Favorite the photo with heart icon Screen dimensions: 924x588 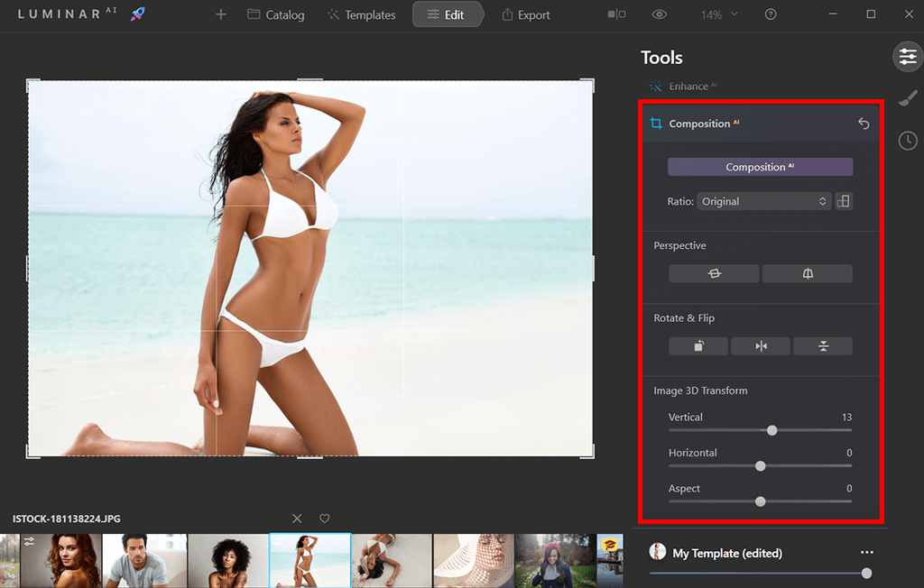point(325,519)
